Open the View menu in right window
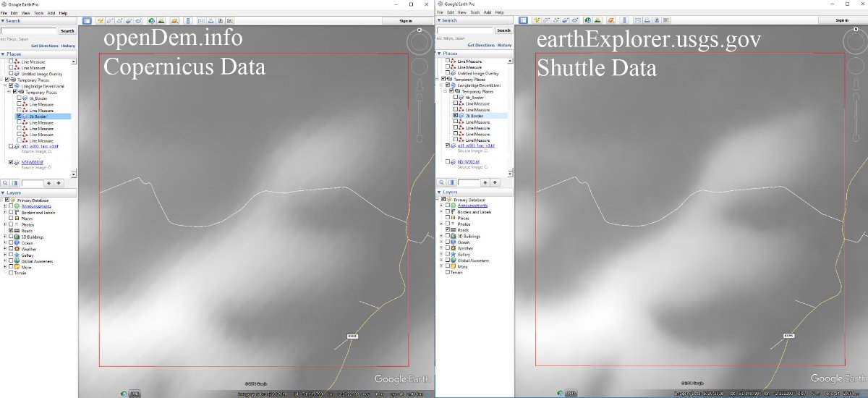Screen dimensions: 868x398 tap(461, 12)
